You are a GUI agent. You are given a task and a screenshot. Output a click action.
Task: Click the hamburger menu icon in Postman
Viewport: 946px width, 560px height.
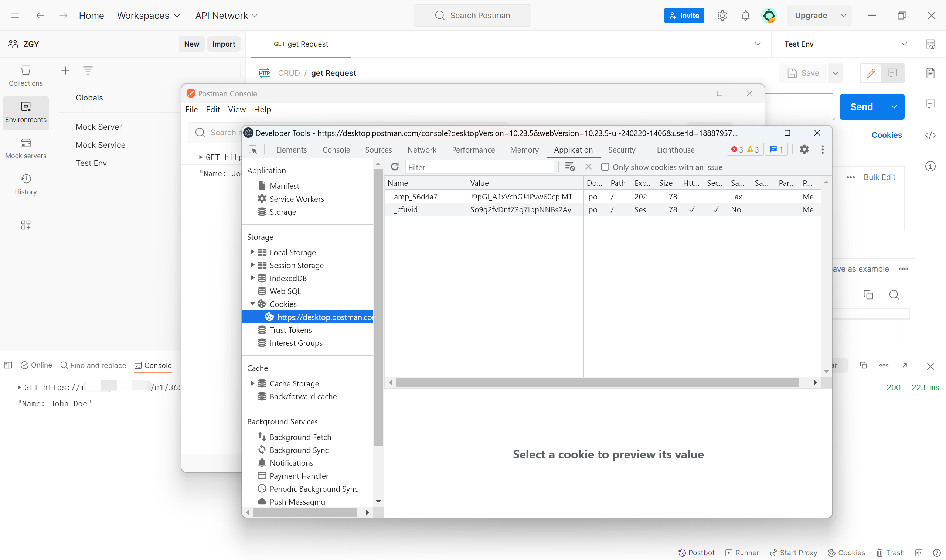coord(15,16)
